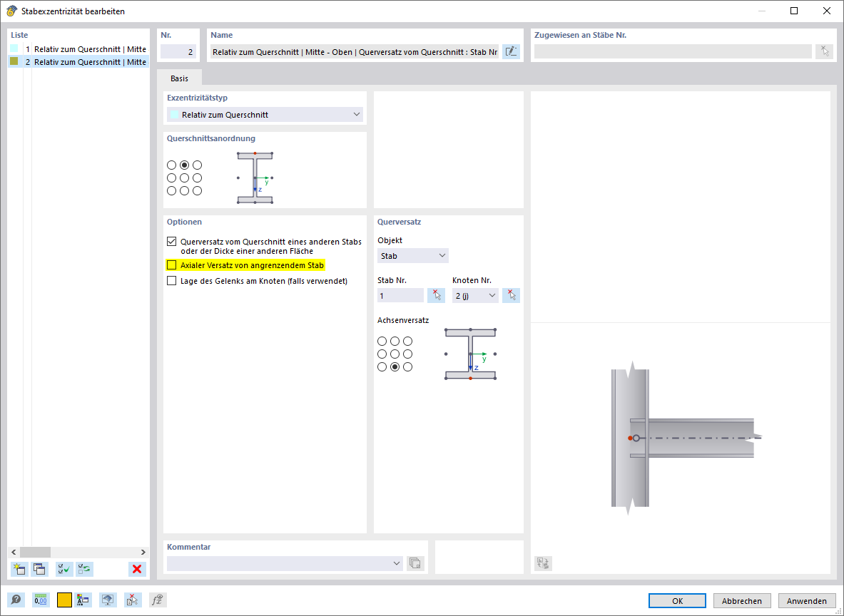
Task: Click the document with red-X cursor icon
Action: (133, 600)
